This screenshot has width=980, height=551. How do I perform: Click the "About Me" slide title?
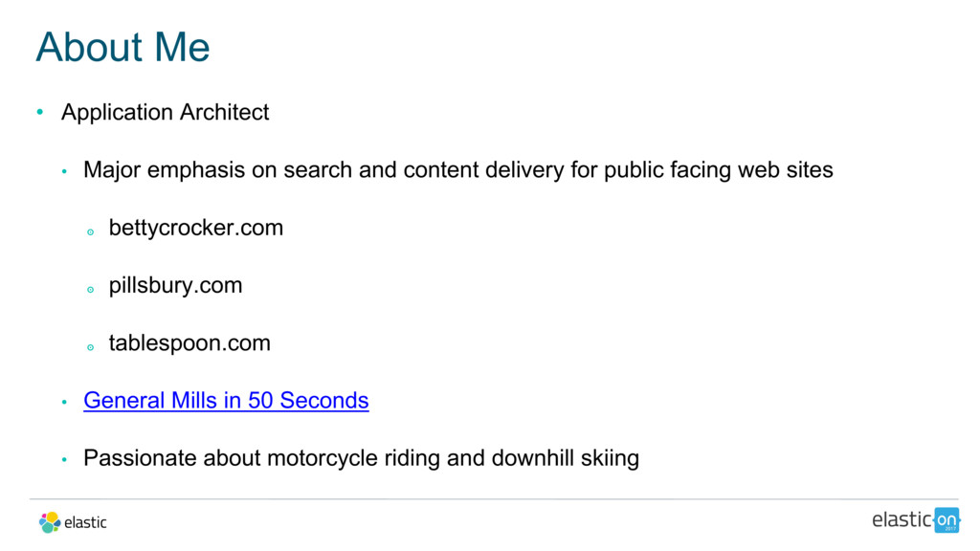click(x=122, y=47)
